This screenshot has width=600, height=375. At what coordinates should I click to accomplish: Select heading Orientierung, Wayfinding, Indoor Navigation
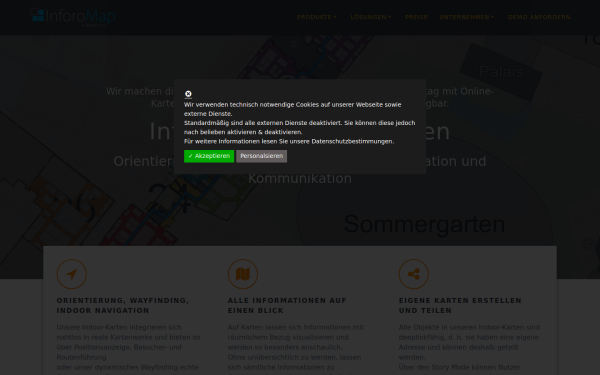click(x=123, y=305)
